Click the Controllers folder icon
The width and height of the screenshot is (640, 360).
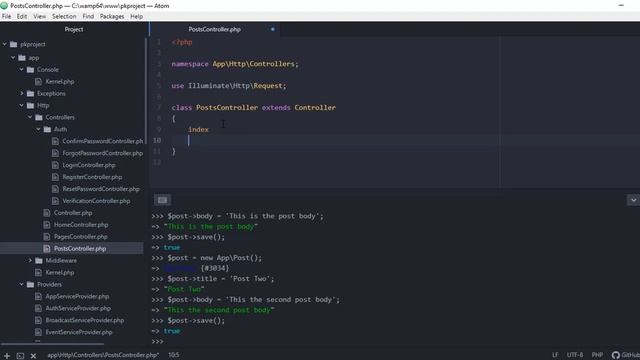coord(39,117)
